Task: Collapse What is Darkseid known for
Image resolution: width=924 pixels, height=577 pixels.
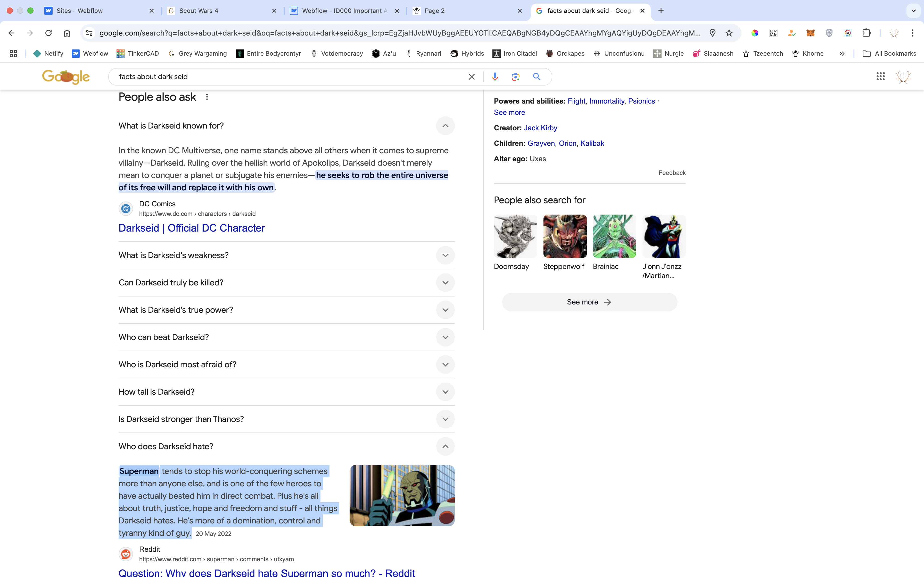Action: pyautogui.click(x=445, y=125)
